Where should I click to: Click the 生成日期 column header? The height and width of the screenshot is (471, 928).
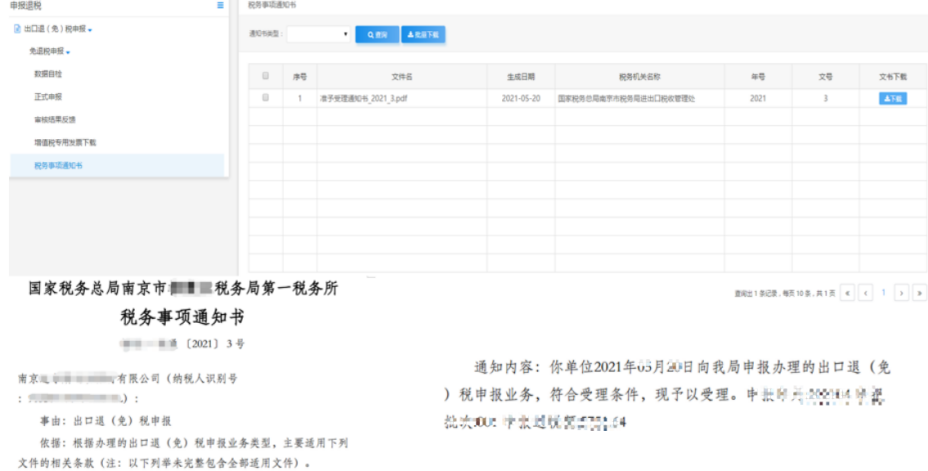point(521,77)
